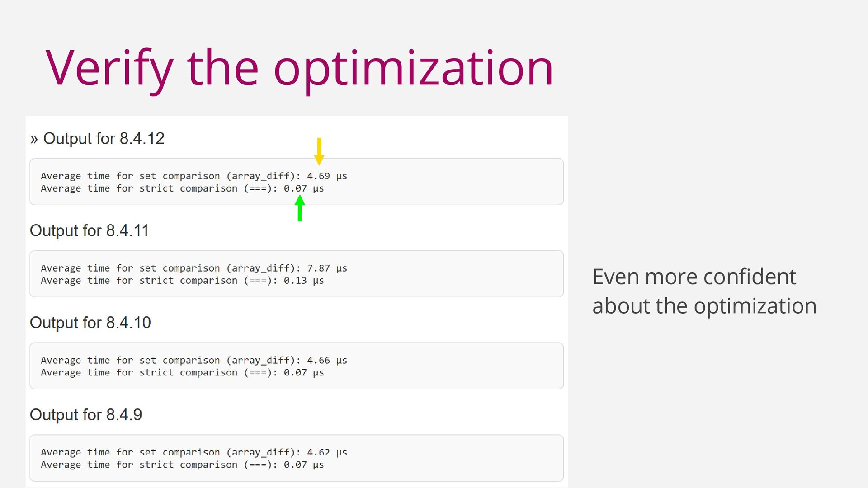Click the 4.66 µs value under 8.4.10
Screen dimensions: 868x488
pyautogui.click(x=327, y=361)
